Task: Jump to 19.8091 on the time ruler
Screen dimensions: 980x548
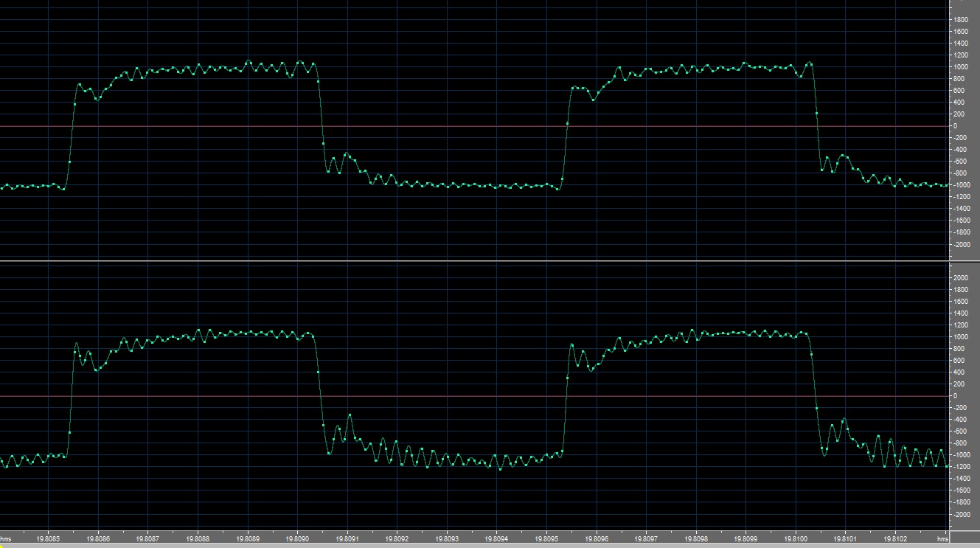Action: tap(347, 539)
